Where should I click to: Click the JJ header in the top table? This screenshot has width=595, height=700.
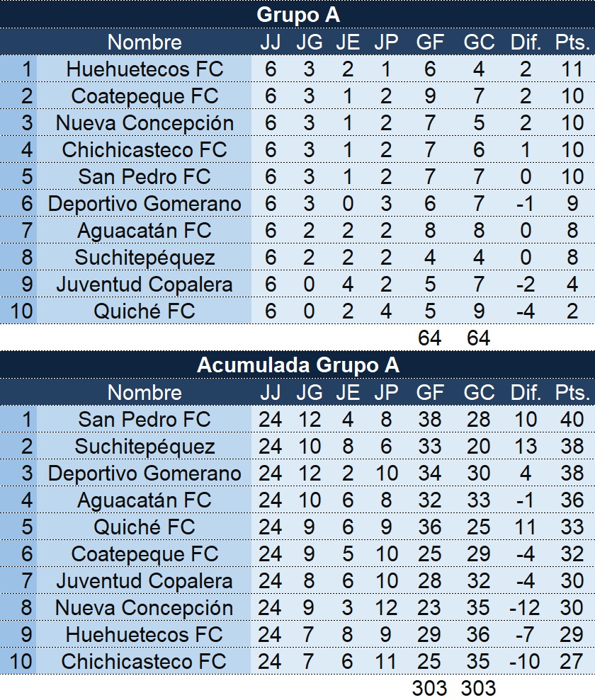[x=270, y=42]
